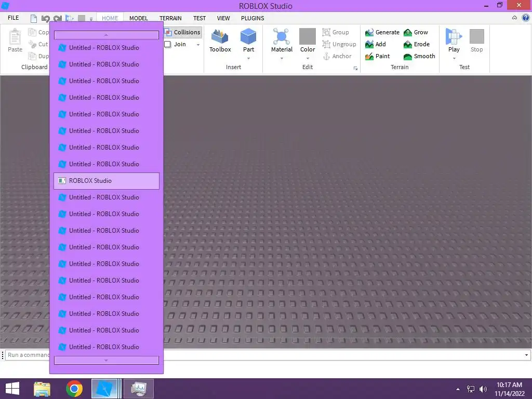Click the Material molecule icon
This screenshot has height=399, width=532.
click(x=281, y=36)
